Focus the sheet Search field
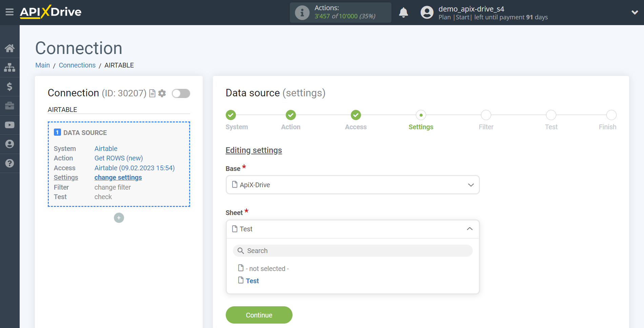Viewport: 644px width, 328px height. 353,251
